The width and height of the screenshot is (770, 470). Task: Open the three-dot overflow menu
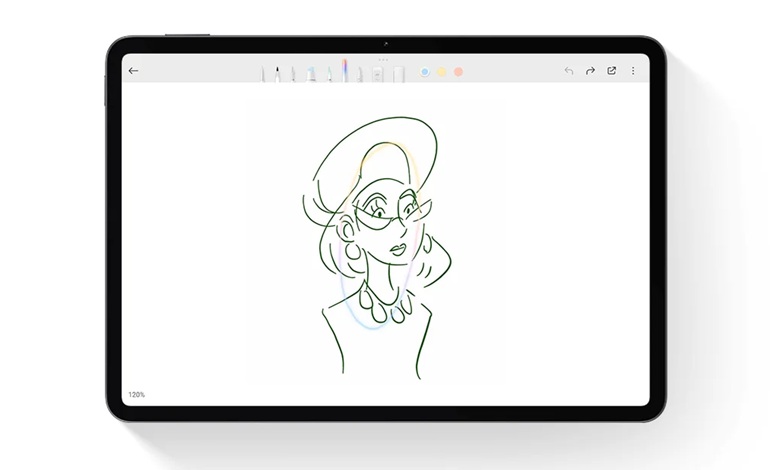click(633, 71)
